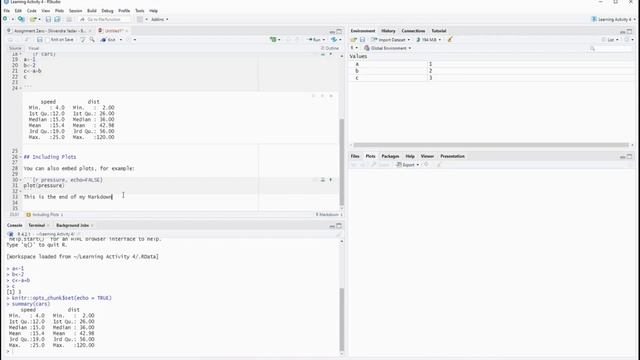Click the spell check icon in editor
The width and height of the screenshot is (640, 360).
(x=83, y=40)
